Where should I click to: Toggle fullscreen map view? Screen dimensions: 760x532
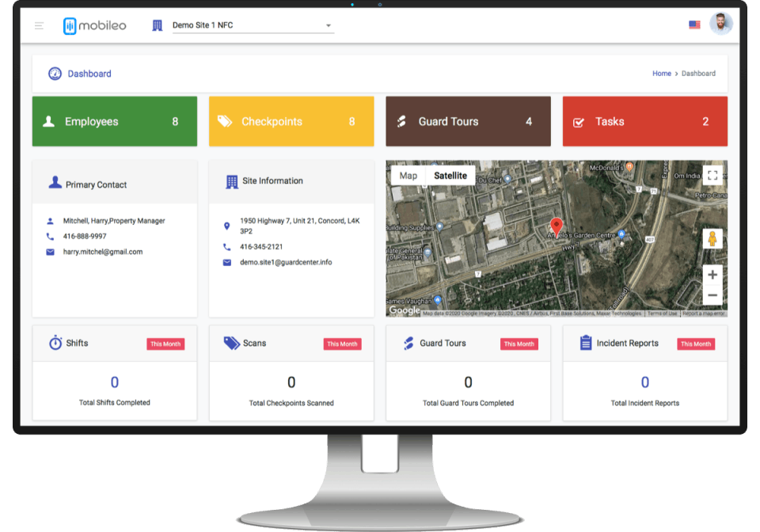pyautogui.click(x=712, y=175)
